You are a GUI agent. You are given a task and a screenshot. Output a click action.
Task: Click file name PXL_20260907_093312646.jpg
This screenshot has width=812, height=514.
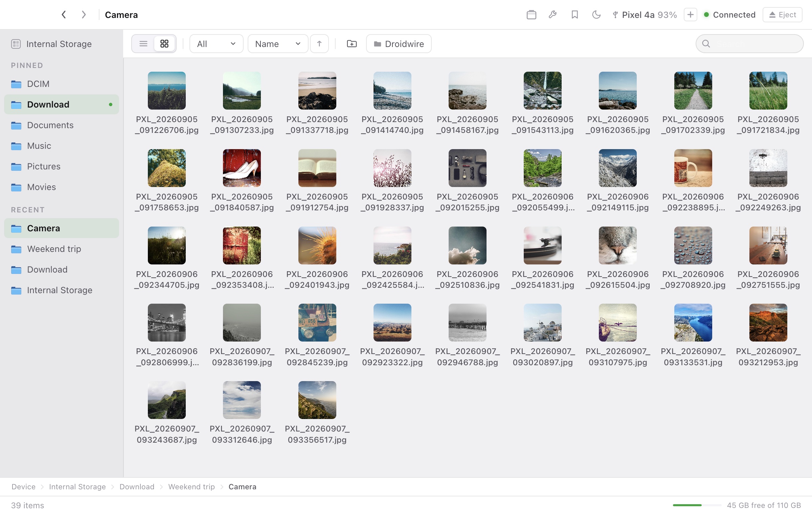click(x=242, y=434)
